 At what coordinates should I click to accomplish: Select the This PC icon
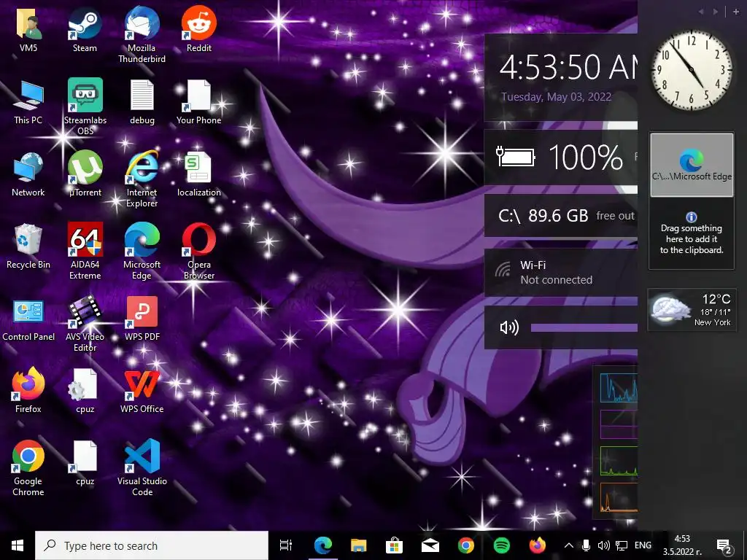pyautogui.click(x=28, y=102)
